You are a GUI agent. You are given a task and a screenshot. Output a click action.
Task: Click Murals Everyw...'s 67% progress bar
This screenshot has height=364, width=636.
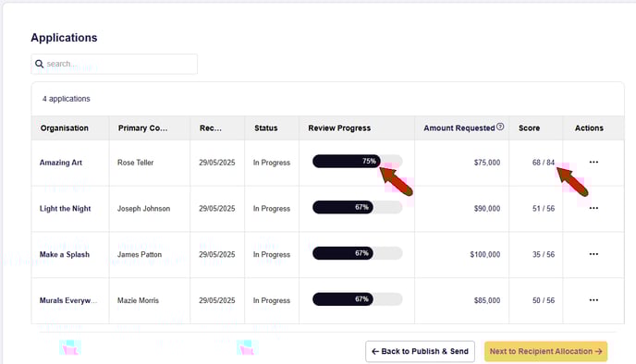tap(358, 299)
